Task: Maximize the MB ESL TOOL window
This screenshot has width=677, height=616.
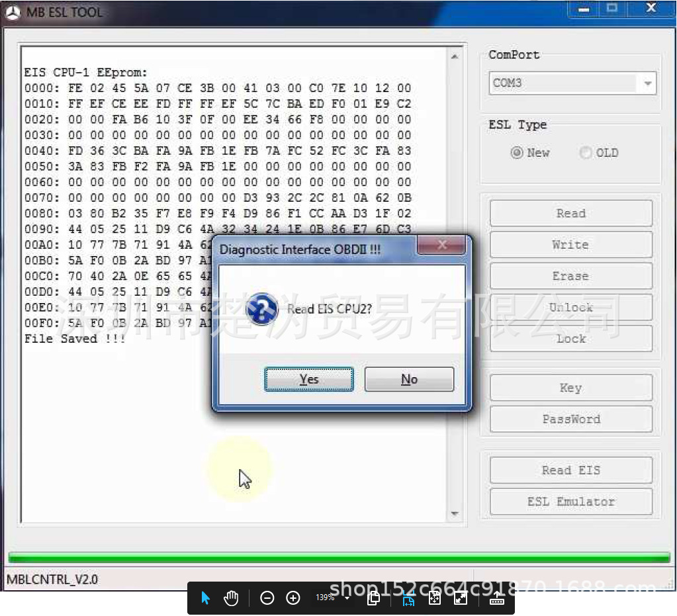Action: pyautogui.click(x=612, y=9)
